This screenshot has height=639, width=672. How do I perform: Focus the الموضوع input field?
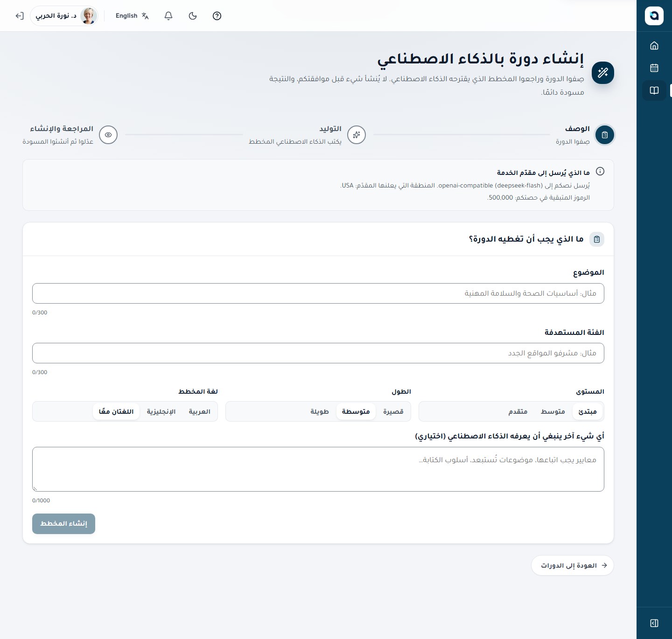pos(318,293)
